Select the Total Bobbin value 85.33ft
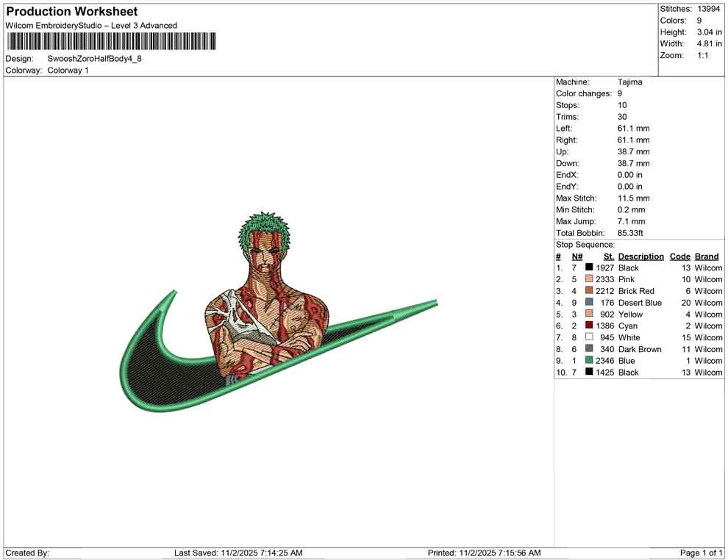This screenshot has width=728, height=560. (x=630, y=233)
